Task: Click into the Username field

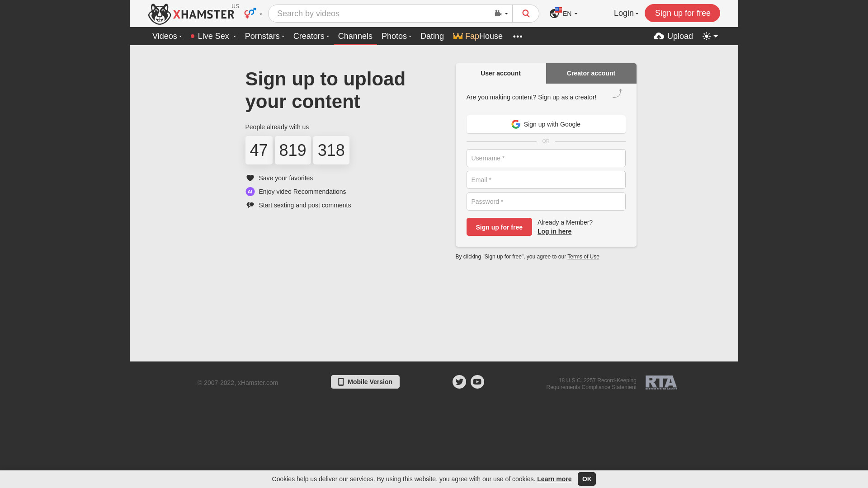Action: click(x=546, y=158)
